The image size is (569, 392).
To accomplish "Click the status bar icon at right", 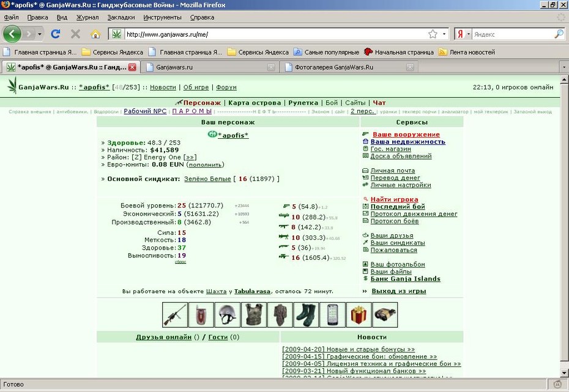I will click(x=558, y=383).
